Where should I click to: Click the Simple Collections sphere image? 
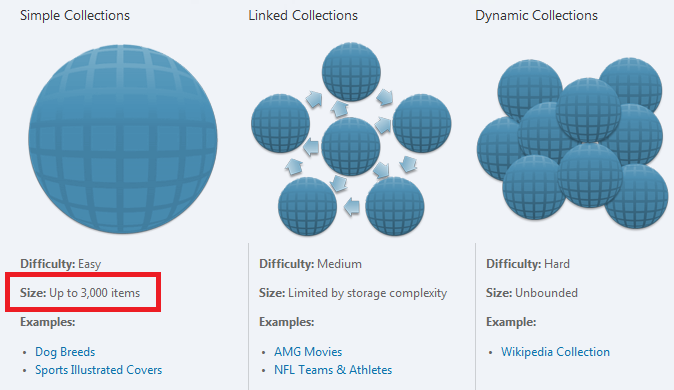[x=123, y=139]
